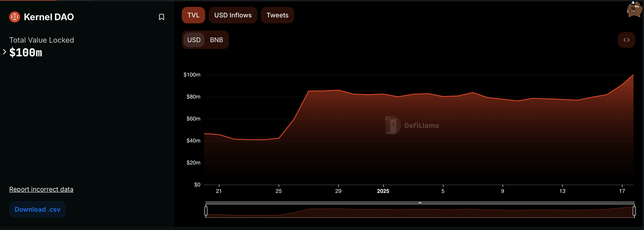Click the Kernel DAO title text
Screen dimensions: 644x230
[49, 17]
